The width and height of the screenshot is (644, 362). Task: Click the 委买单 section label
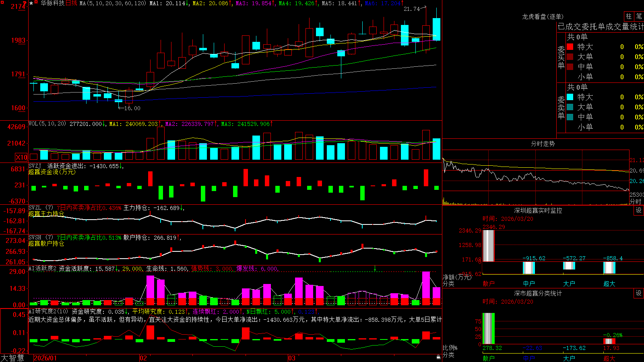tap(561, 57)
